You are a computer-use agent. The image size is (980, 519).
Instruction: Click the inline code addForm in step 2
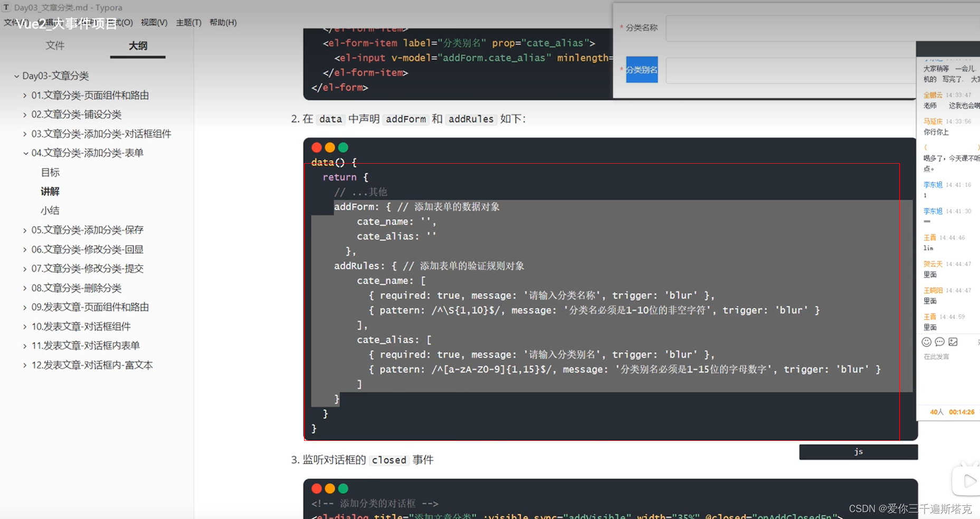(x=405, y=119)
